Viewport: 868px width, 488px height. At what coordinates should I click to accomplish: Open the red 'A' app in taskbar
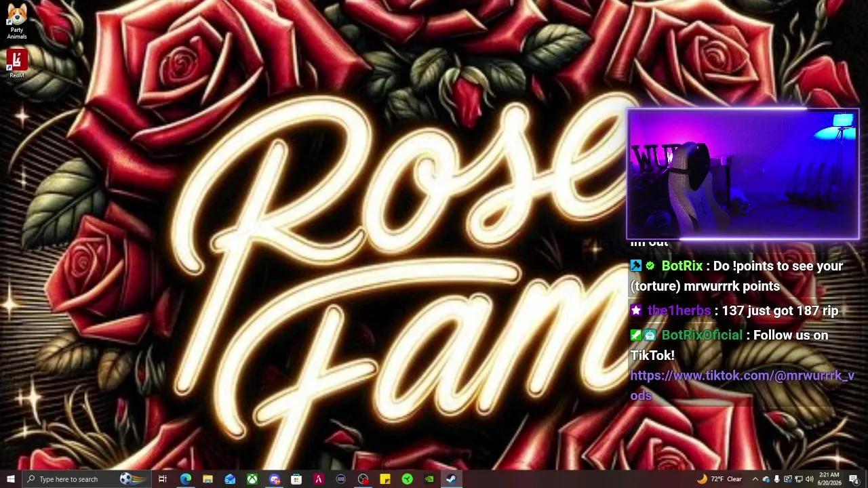pyautogui.click(x=318, y=479)
